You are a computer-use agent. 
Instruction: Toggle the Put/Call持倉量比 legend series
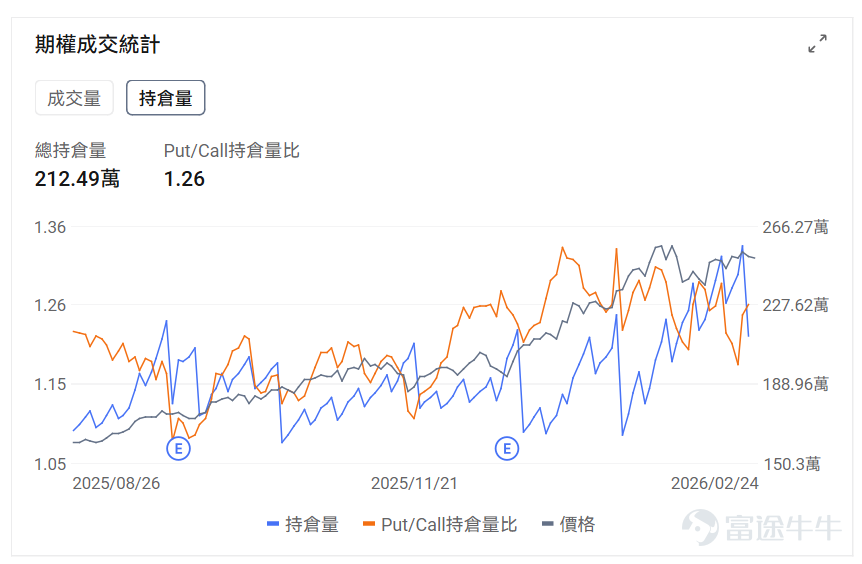pyautogui.click(x=440, y=524)
